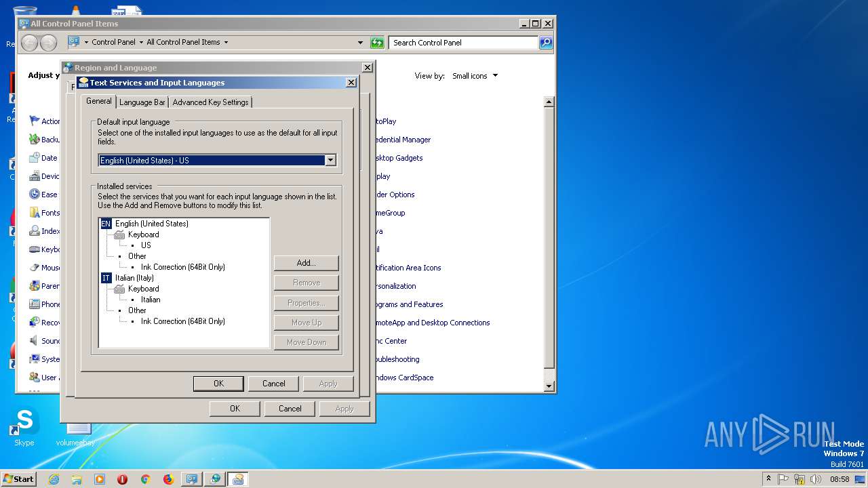
Task: Switch to the General tab
Action: 99,101
